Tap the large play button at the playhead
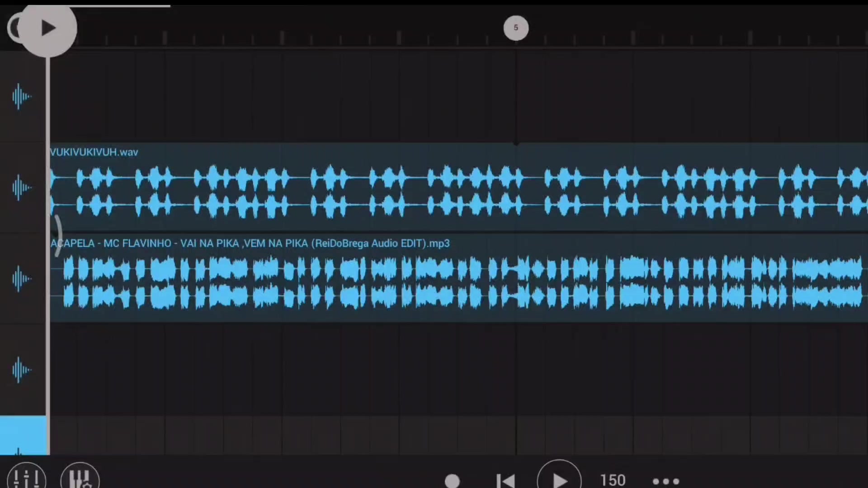Screen dimensions: 868x488 coord(48,28)
